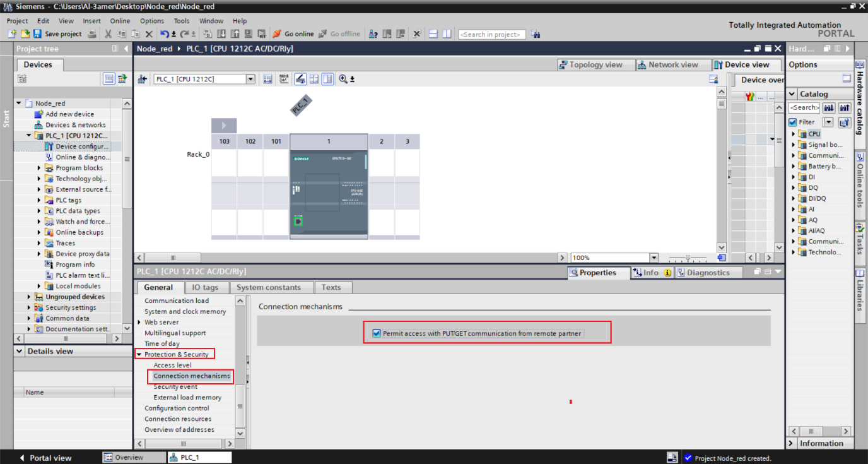Screen dimensions: 868x464
Task: Select the PLC CPU module in slot 1
Action: [x=329, y=194]
